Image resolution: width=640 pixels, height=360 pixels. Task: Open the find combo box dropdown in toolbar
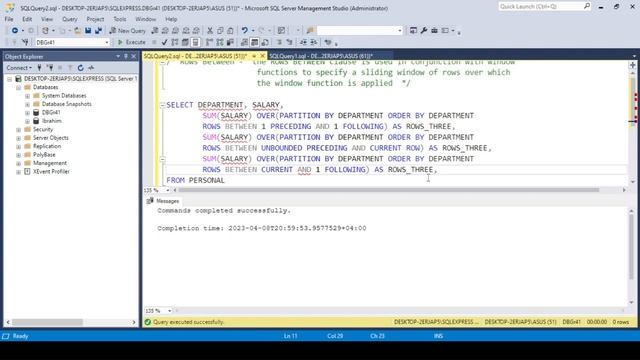tap(400, 31)
